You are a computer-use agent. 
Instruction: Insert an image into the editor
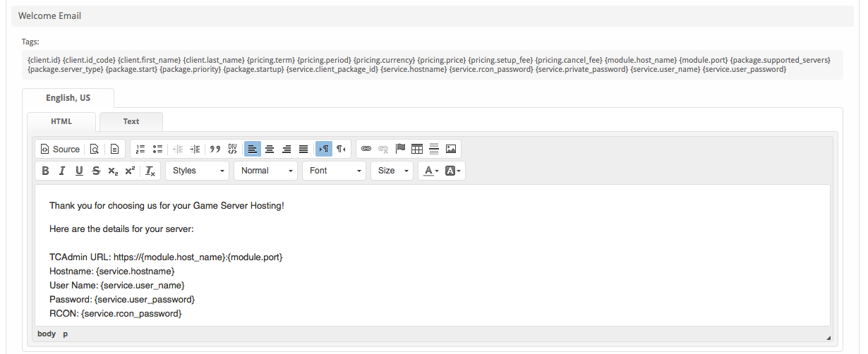451,149
